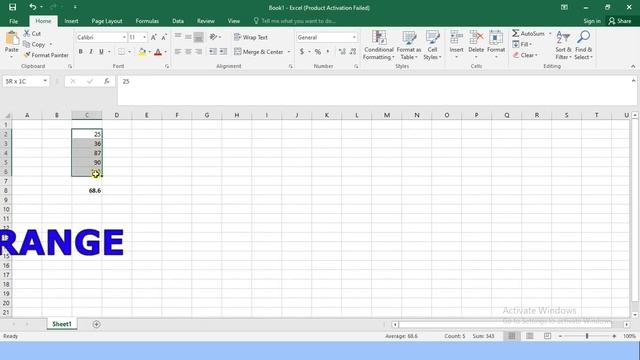Open the Calibri font name dropdown
This screenshot has height=360, width=640.
tap(124, 37)
